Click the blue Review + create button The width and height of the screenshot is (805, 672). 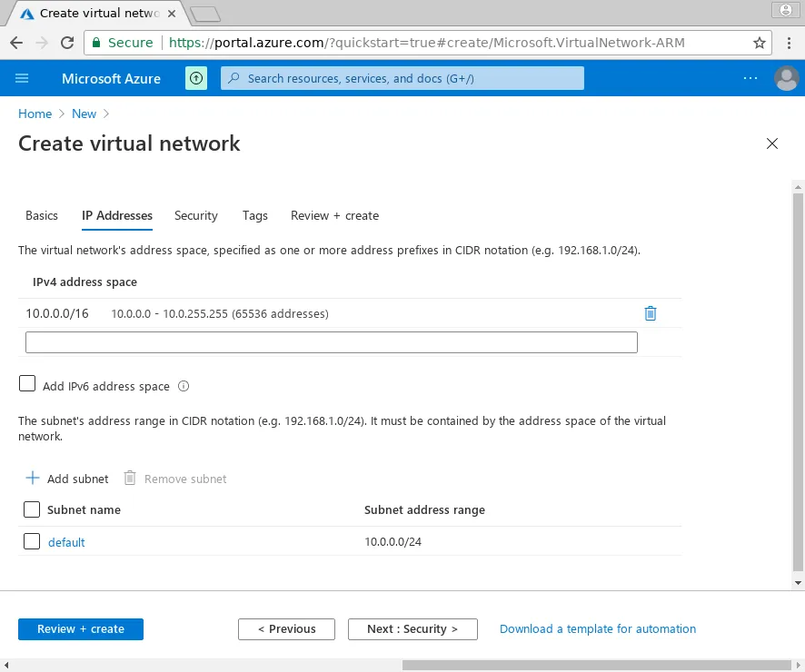(81, 629)
